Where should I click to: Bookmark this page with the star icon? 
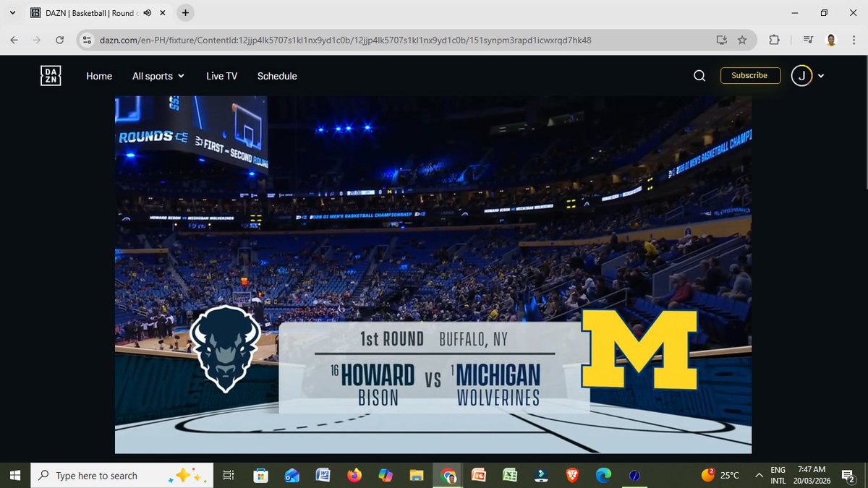point(742,40)
